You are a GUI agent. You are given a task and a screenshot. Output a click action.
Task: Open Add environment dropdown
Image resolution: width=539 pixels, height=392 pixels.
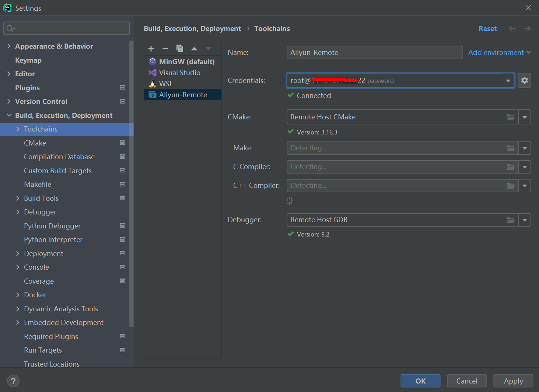(x=499, y=52)
